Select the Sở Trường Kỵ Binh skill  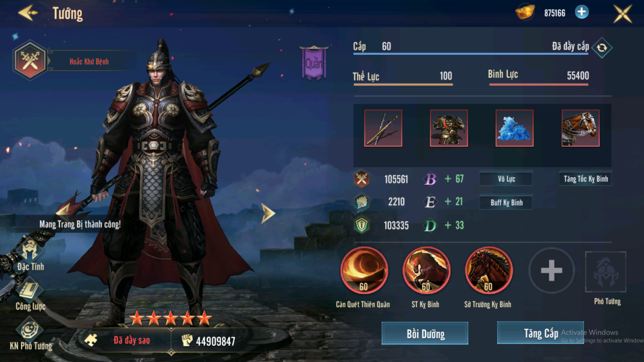click(488, 271)
